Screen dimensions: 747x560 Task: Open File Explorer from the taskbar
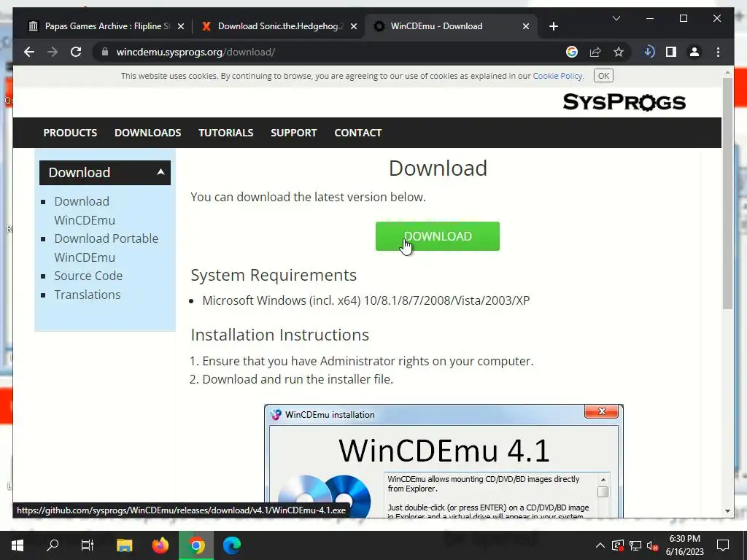[x=124, y=545]
